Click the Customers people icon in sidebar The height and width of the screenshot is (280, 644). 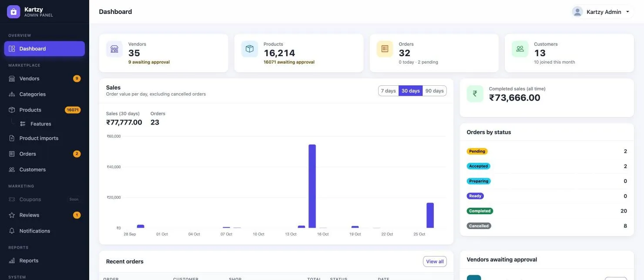point(12,170)
